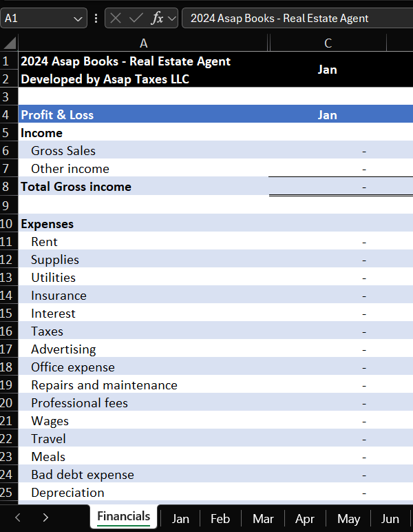This screenshot has height=532, width=413.
Task: Select the Travel label cell
Action: click(x=143, y=439)
